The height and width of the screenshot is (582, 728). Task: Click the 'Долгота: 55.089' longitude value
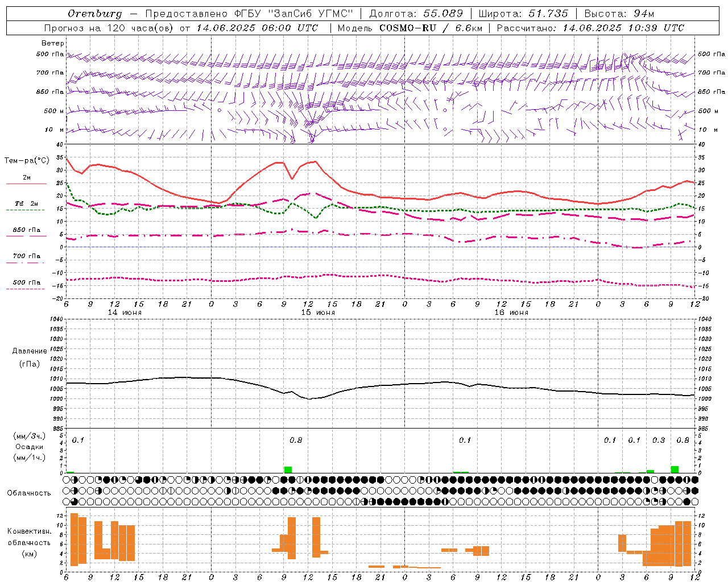(x=416, y=13)
